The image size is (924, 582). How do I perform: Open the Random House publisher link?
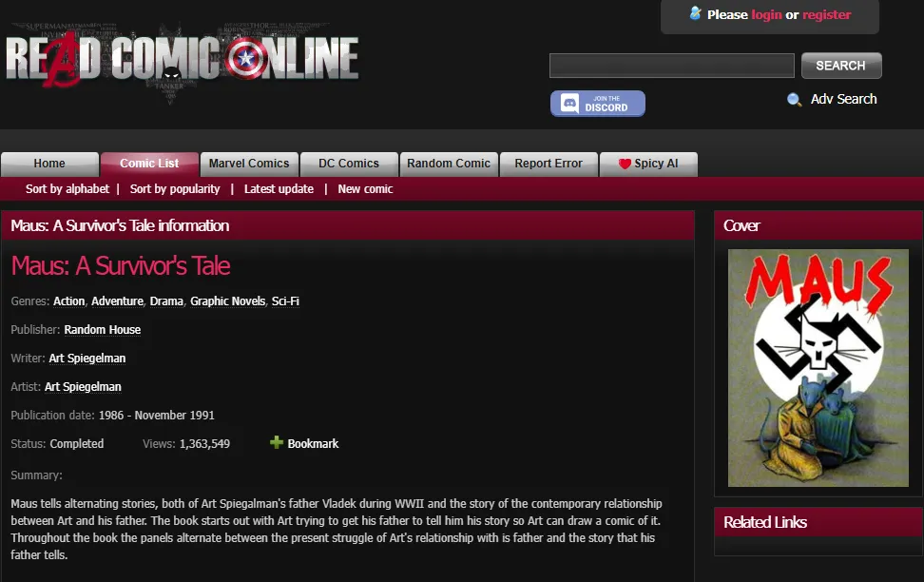click(103, 330)
